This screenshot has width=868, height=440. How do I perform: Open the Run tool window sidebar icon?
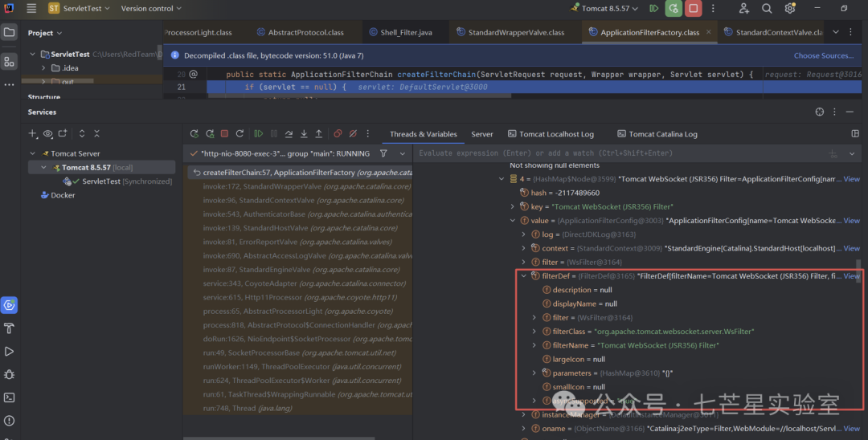(9, 352)
